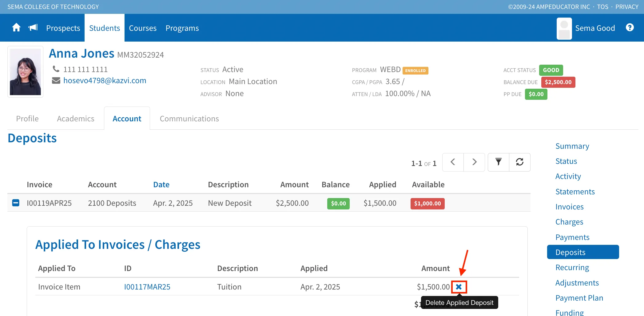Go to previous page of deposits
The width and height of the screenshot is (644, 316).
tap(453, 162)
